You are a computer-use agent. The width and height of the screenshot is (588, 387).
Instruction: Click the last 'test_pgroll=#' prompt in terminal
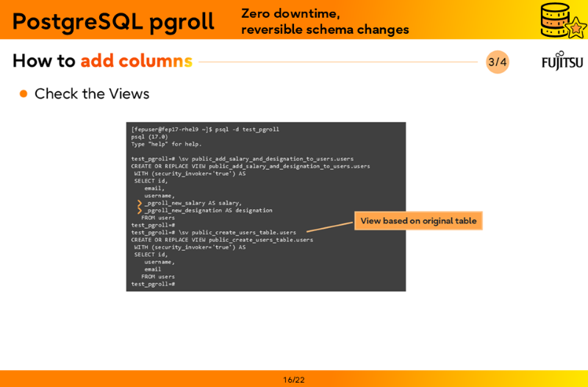153,284
